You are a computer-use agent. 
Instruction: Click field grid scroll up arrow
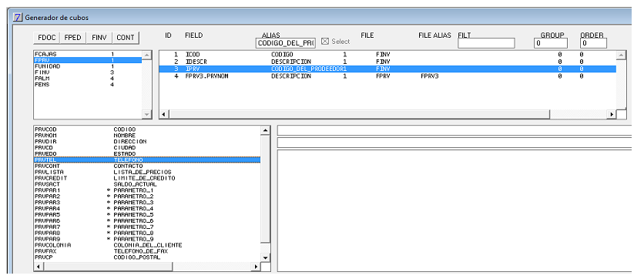point(621,55)
